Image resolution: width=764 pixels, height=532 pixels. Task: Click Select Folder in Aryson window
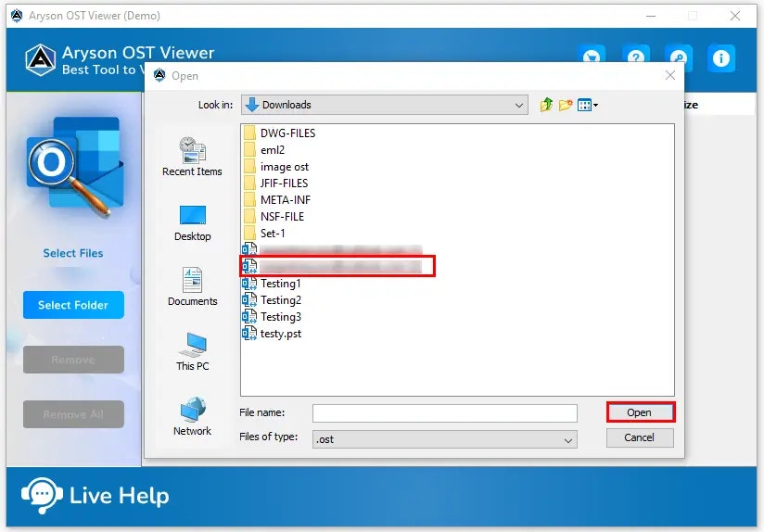[73, 305]
